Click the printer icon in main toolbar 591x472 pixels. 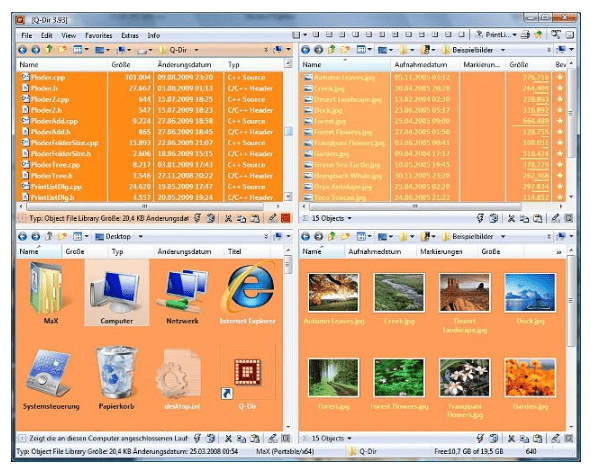pos(525,35)
